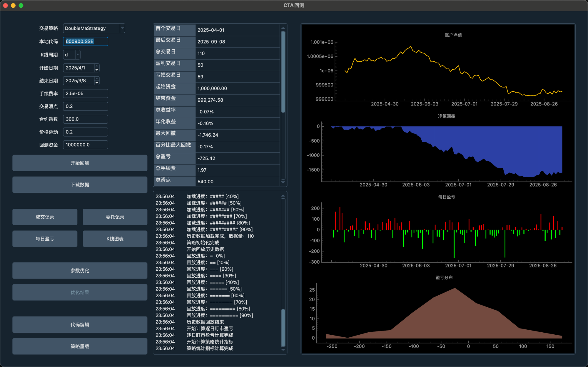Viewport: 588px width, 367px height.
Task: Click the 策略重载 reload strategy button
Action: [x=80, y=346]
